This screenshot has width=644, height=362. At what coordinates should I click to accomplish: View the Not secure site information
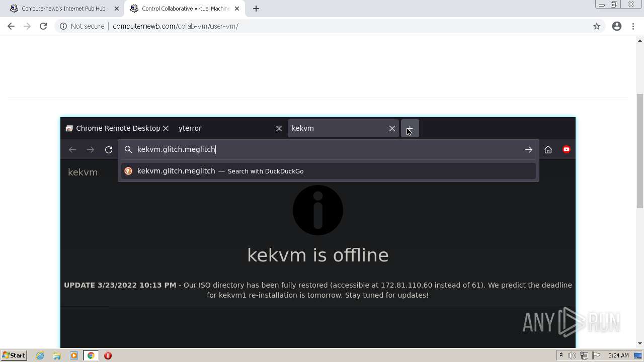tap(82, 26)
